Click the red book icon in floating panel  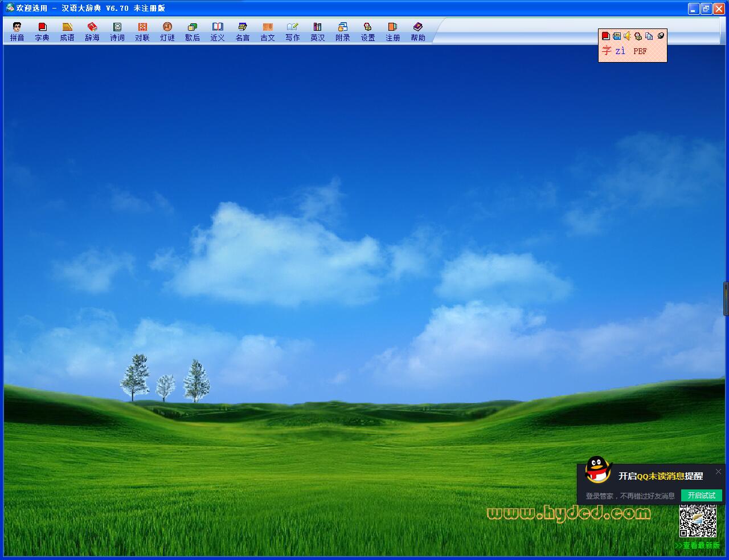(x=606, y=36)
